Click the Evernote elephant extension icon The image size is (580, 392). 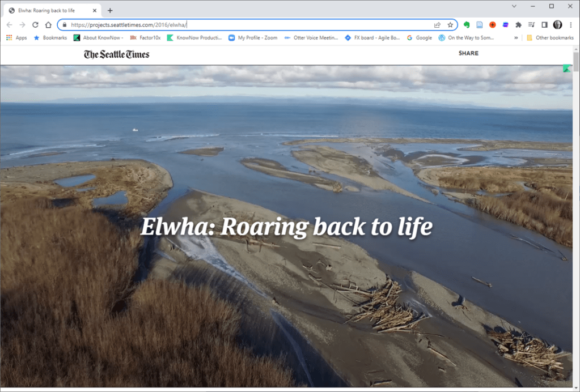click(x=467, y=25)
